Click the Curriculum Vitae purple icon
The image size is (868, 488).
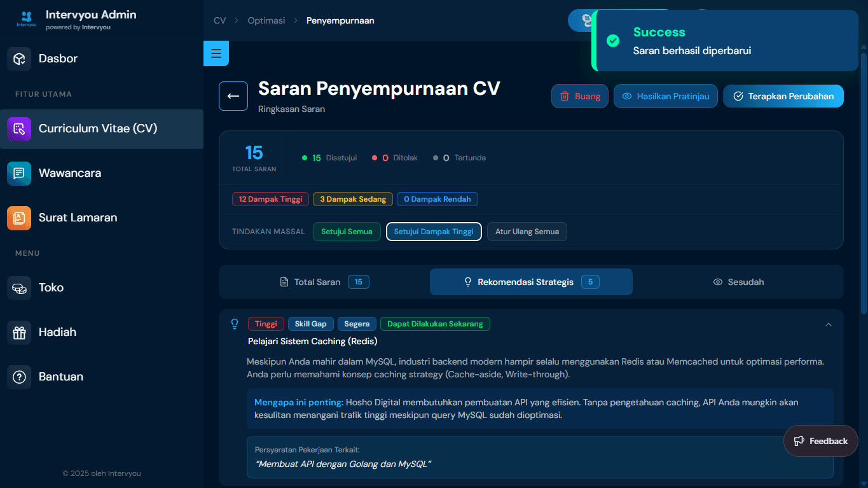pyautogui.click(x=19, y=129)
